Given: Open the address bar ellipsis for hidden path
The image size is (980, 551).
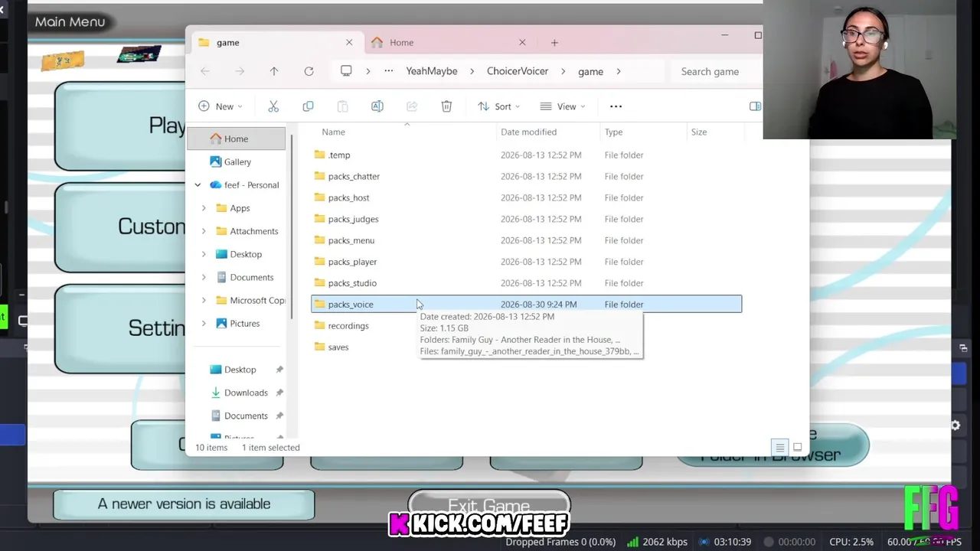Looking at the screenshot, I should pyautogui.click(x=389, y=71).
